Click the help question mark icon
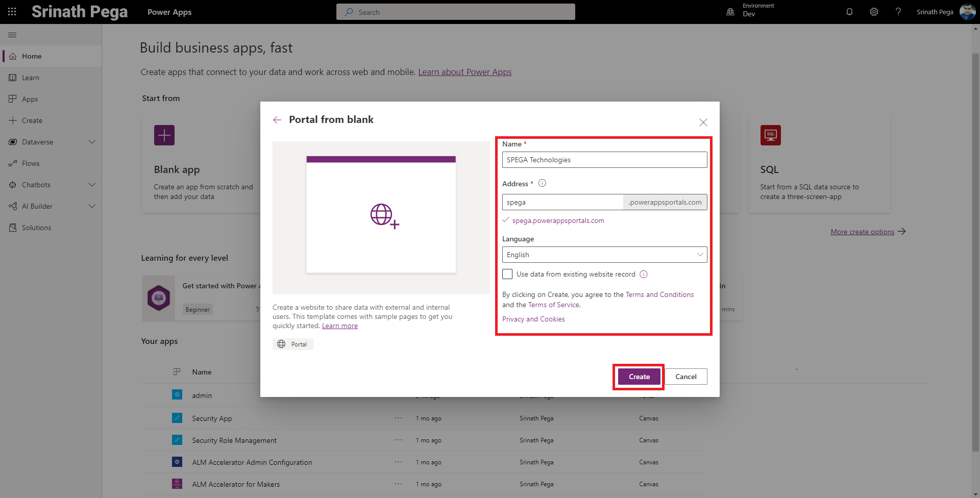 click(x=898, y=12)
